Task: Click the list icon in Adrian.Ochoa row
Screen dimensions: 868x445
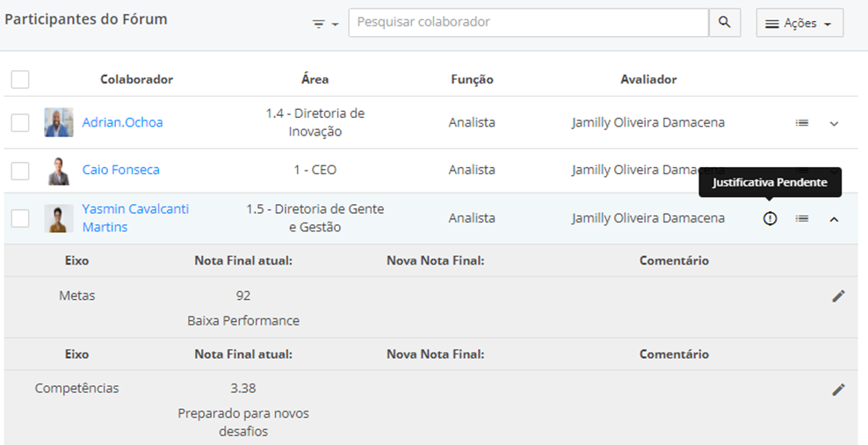Action: coord(801,123)
